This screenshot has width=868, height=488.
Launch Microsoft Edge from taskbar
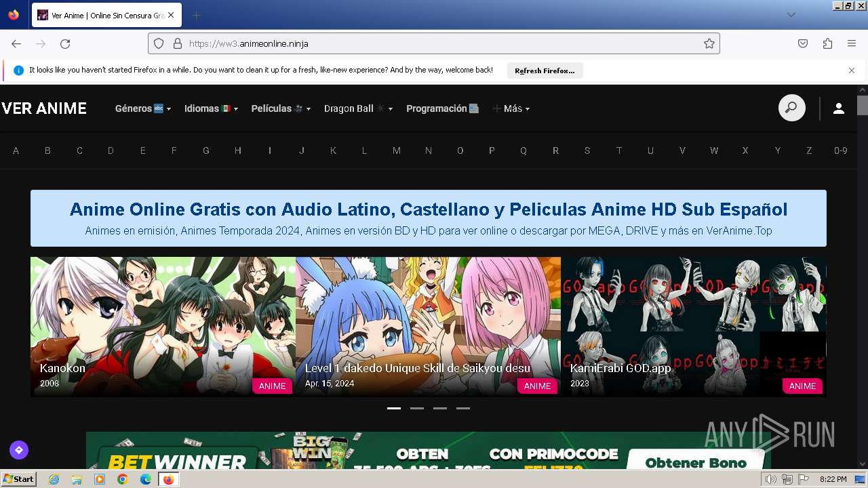click(x=146, y=479)
